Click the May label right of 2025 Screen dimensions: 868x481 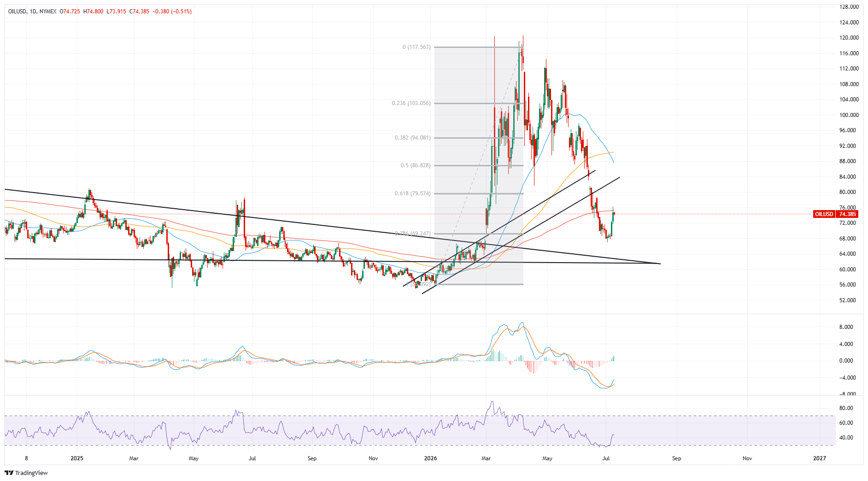pos(194,458)
